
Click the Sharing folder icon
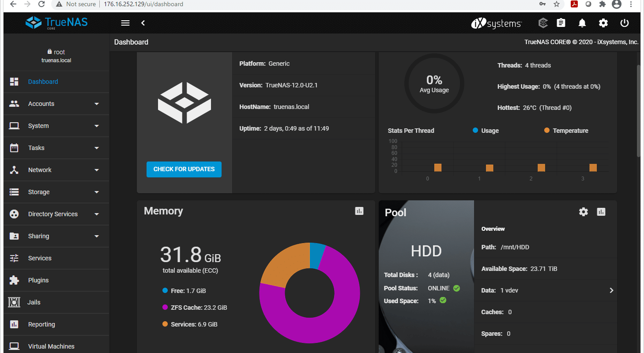(14, 236)
